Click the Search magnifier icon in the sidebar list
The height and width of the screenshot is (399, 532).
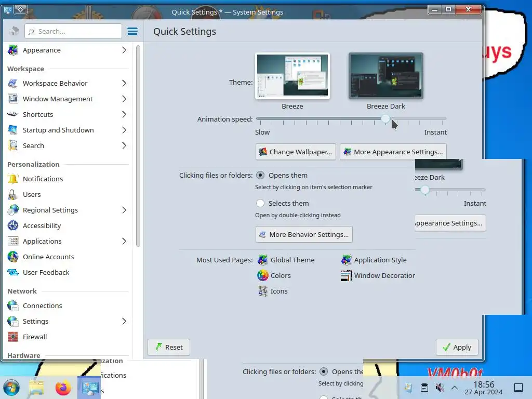13,145
